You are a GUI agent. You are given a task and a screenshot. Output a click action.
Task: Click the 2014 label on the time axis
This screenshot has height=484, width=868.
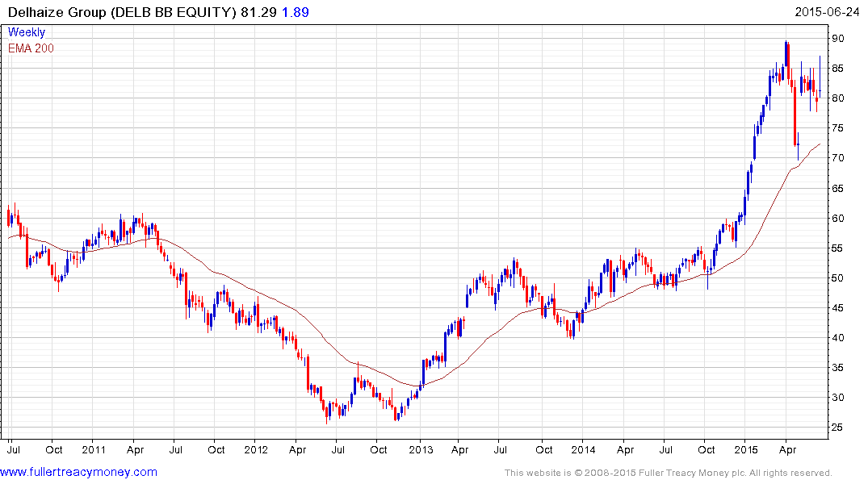tap(583, 449)
